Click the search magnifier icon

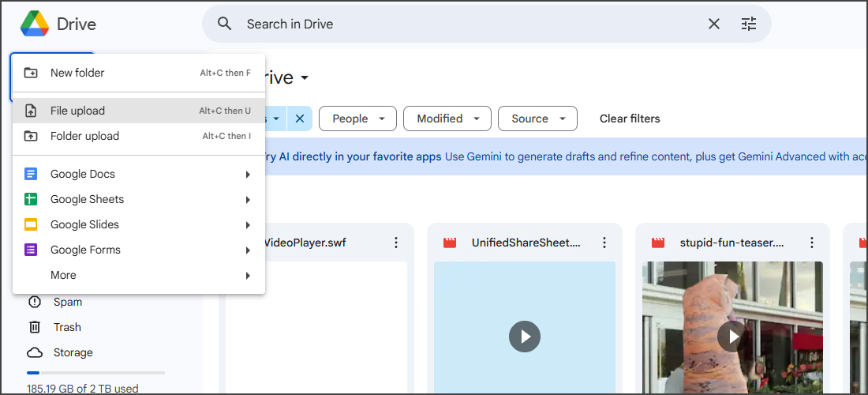pyautogui.click(x=225, y=24)
